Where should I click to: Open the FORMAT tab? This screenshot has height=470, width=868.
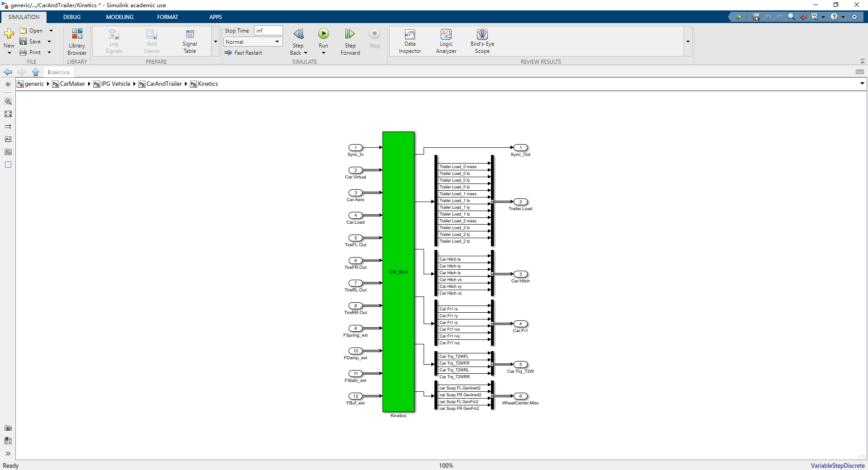pyautogui.click(x=168, y=17)
